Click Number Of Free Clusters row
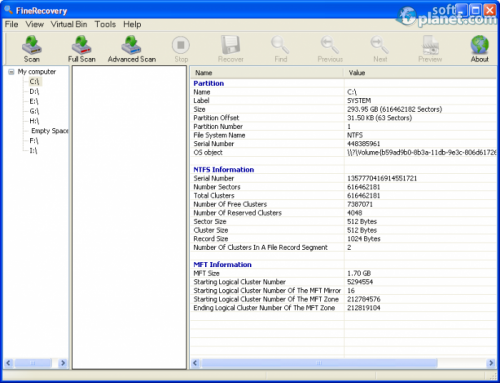 [x=343, y=204]
